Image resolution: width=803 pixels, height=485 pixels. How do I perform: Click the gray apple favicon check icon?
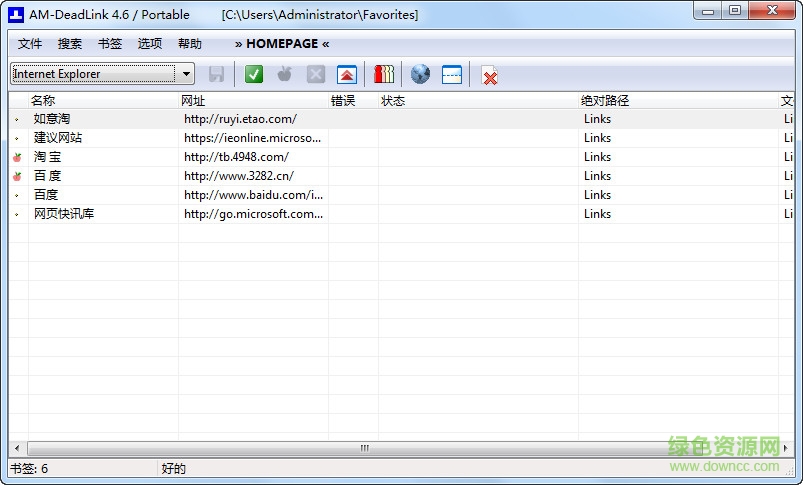pyautogui.click(x=284, y=74)
